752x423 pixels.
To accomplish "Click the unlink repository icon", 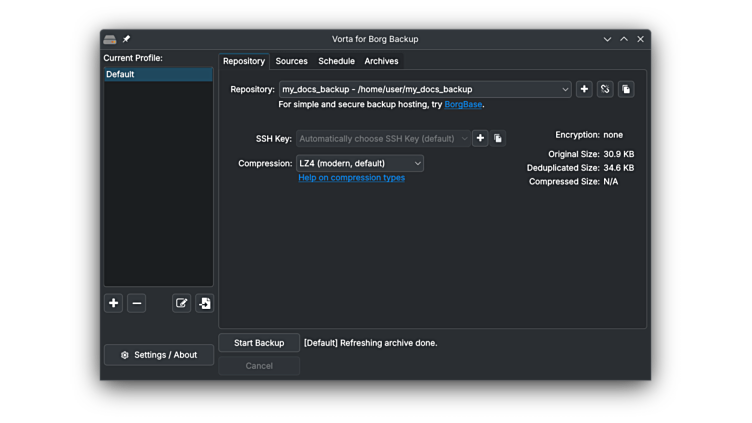I will [x=605, y=89].
